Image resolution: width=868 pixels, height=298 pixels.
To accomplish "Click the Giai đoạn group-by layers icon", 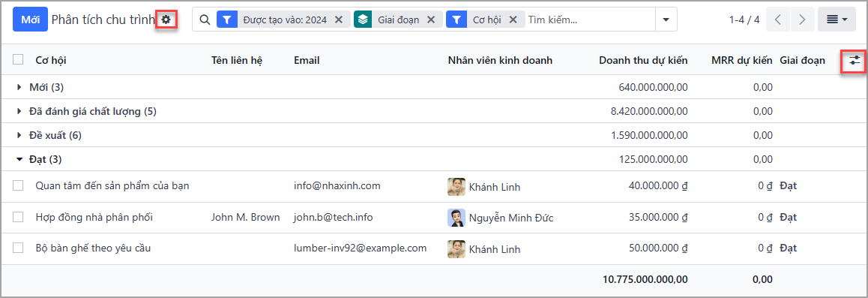I will tap(363, 20).
